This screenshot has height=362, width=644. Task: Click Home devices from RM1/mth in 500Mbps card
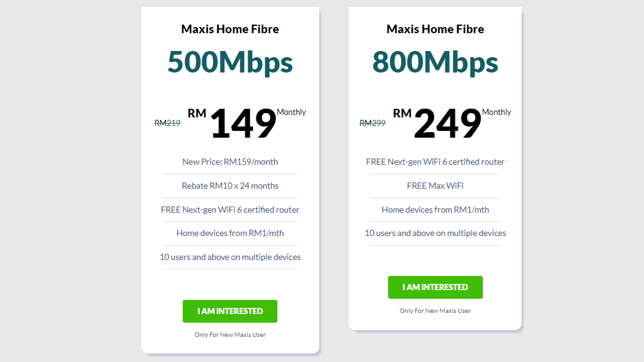point(230,233)
